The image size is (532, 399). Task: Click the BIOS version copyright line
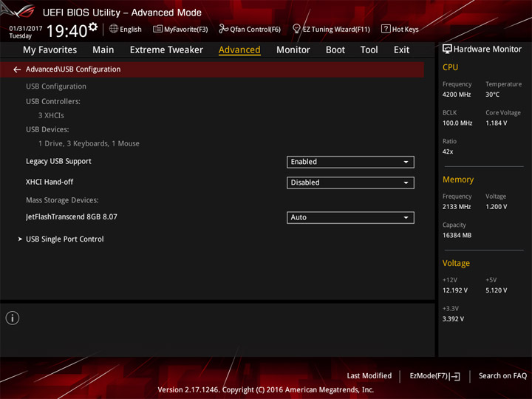click(266, 390)
